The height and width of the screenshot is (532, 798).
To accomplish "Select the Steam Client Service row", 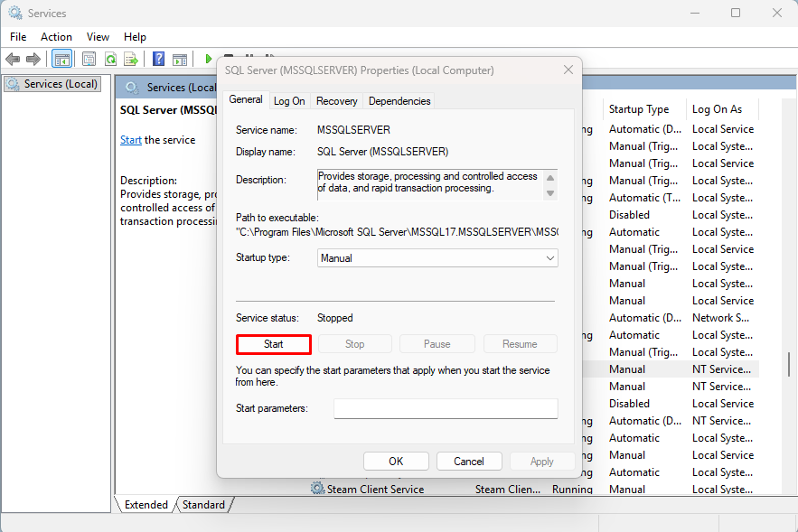I will tap(534, 489).
